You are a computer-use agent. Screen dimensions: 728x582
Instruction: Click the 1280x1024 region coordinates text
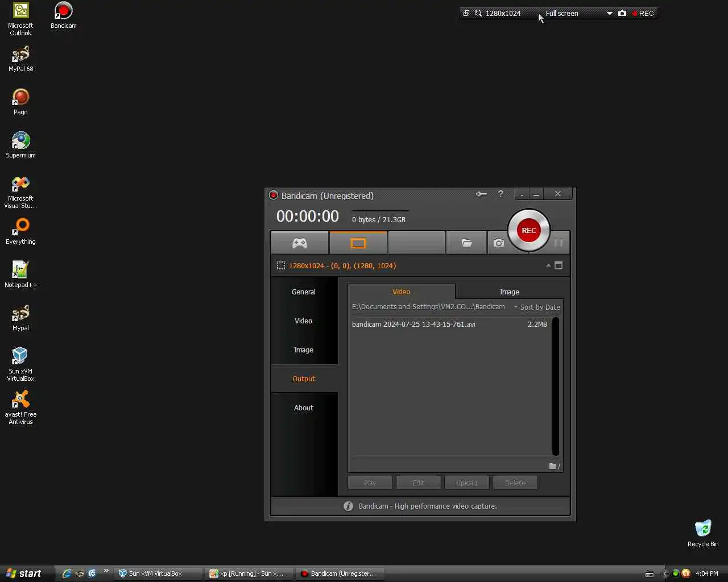tap(342, 265)
